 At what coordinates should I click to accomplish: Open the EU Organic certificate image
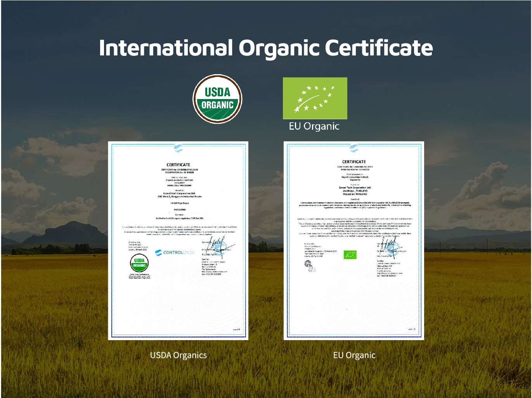(354, 241)
